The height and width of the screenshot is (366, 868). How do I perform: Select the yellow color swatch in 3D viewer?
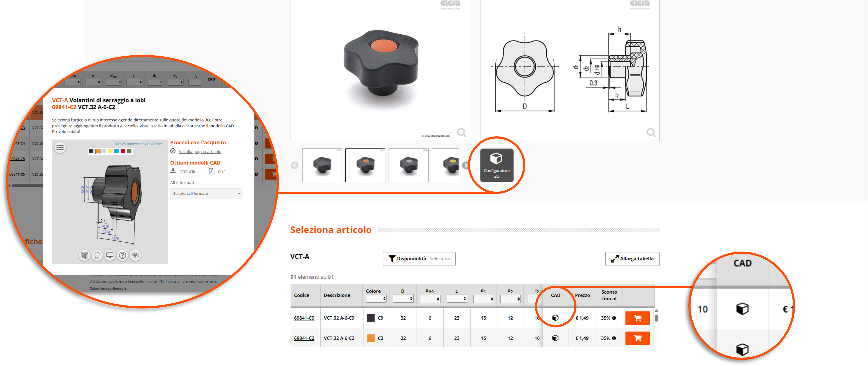pos(110,151)
